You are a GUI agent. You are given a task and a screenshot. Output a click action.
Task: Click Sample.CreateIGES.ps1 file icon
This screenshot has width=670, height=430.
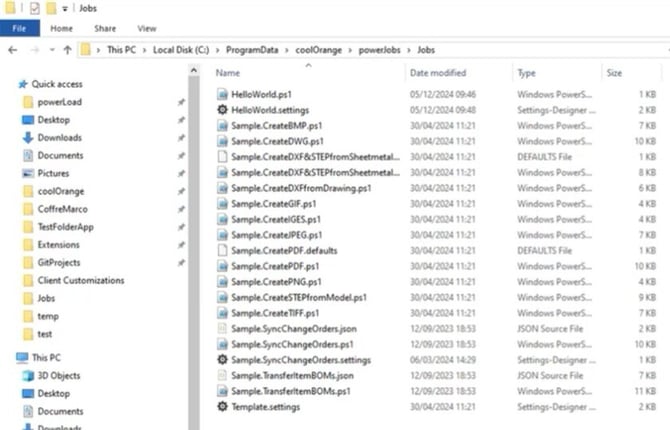(222, 219)
